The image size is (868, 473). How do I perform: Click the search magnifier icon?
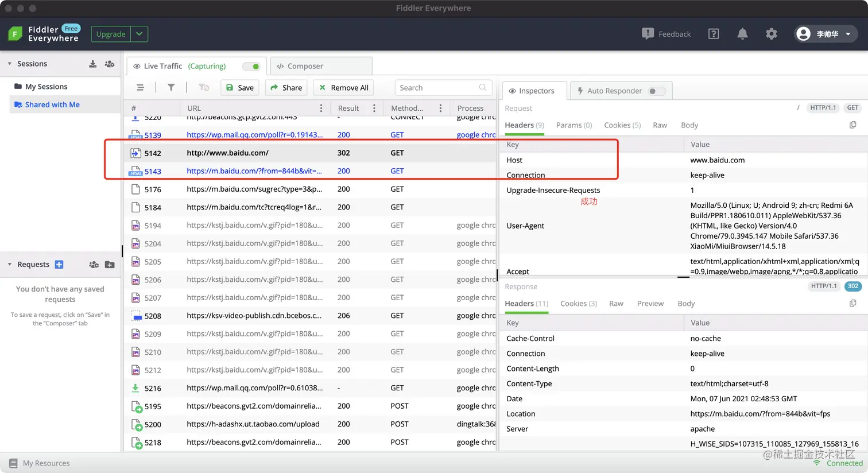[483, 87]
